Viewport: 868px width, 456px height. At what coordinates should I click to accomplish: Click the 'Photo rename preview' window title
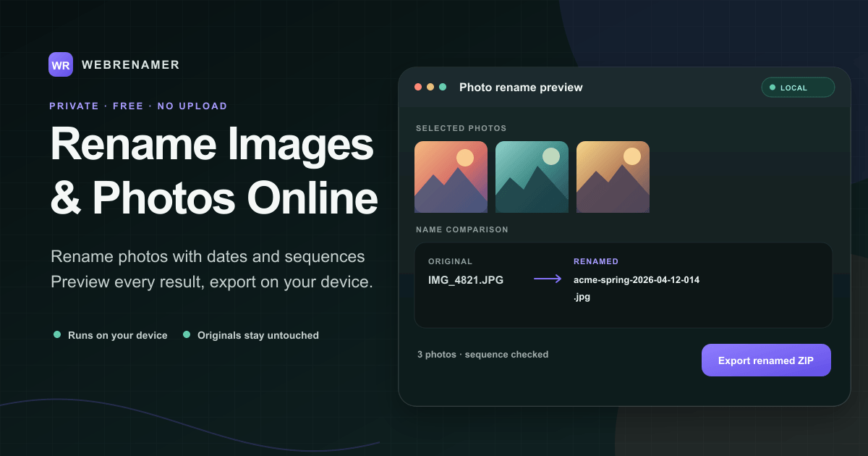tap(521, 88)
